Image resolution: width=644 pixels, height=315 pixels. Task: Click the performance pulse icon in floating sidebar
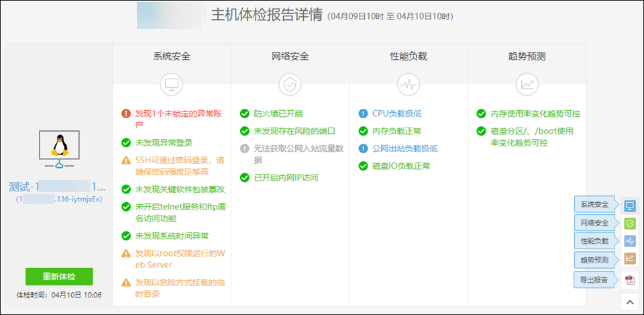point(629,240)
